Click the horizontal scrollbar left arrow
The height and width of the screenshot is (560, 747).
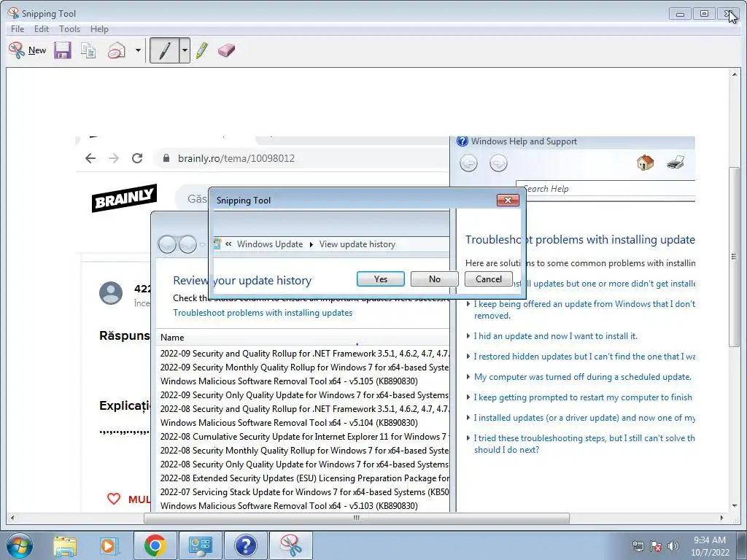12,518
